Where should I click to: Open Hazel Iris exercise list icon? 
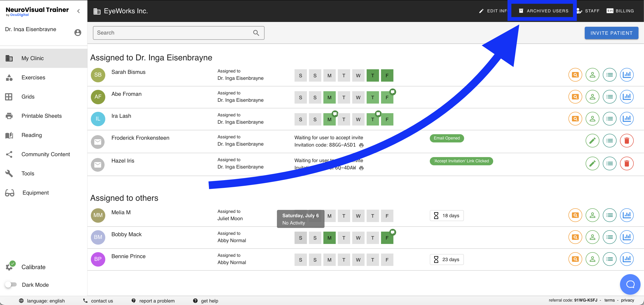click(609, 164)
